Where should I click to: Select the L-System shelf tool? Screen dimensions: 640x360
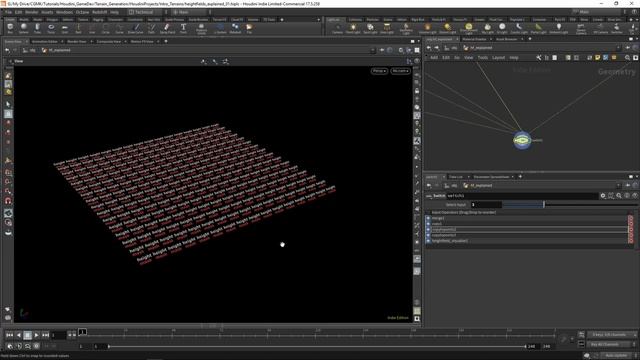(x=220, y=29)
